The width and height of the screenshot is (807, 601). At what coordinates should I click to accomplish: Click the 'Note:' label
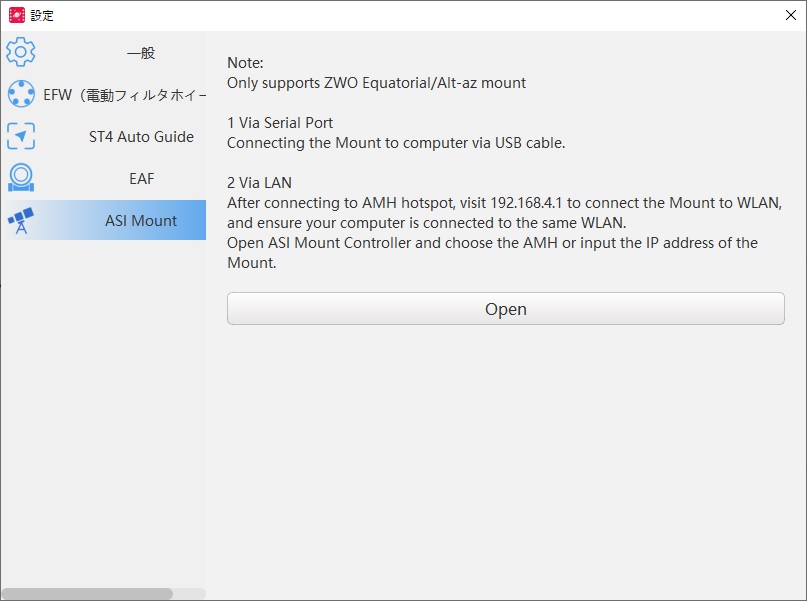[x=245, y=63]
